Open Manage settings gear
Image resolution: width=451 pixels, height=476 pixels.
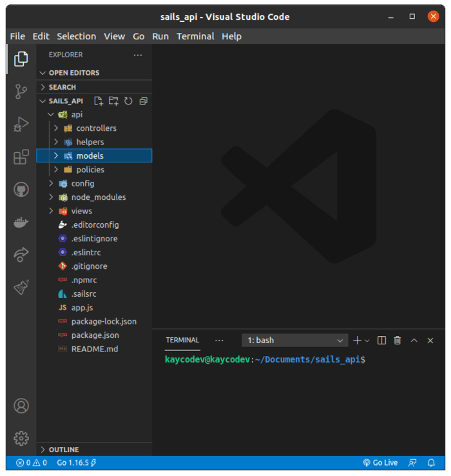click(21, 439)
